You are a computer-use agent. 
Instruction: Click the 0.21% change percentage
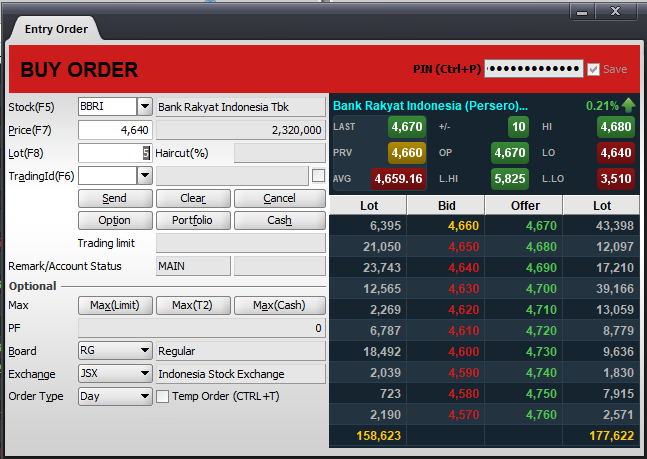point(602,106)
